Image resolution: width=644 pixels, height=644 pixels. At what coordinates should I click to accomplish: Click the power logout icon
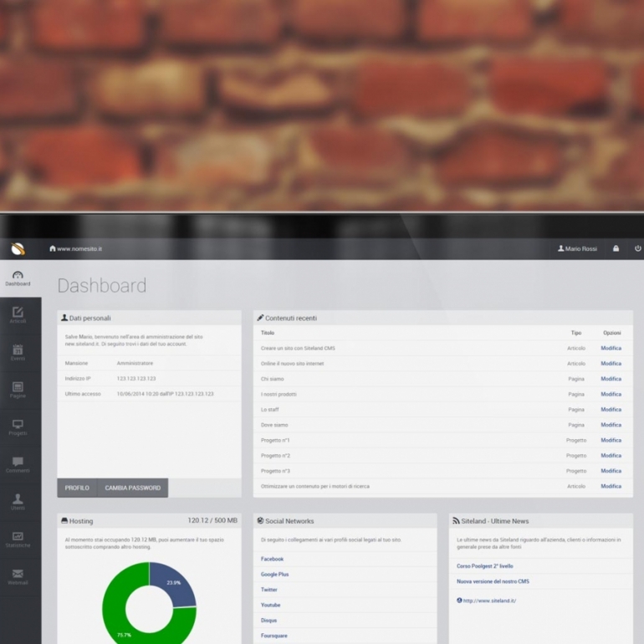[637, 248]
